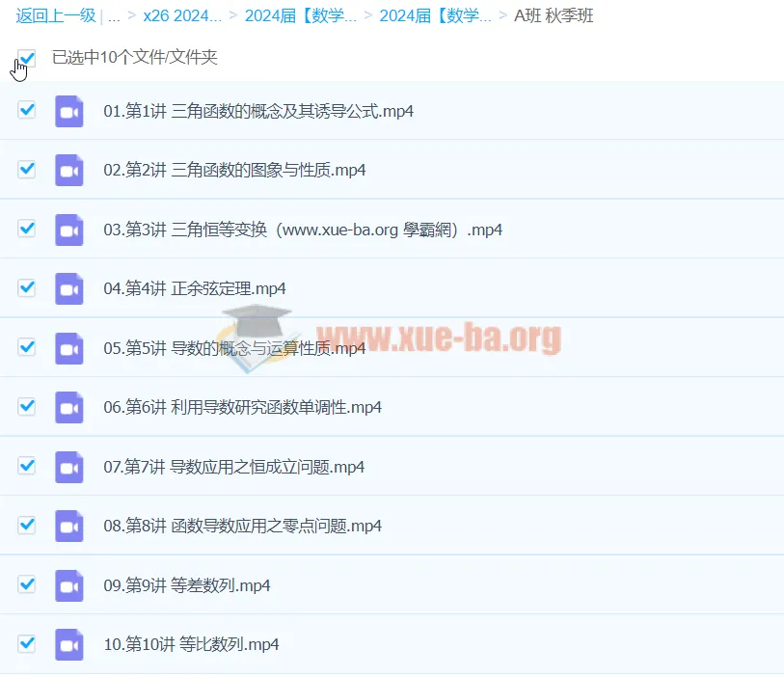784x677 pixels.
Task: Click video icon for 04.第4讲 正余弦定理.mp4
Action: tap(69, 288)
